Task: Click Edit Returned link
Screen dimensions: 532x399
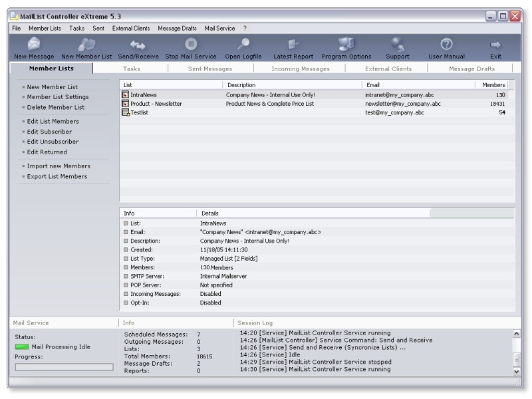Action: [x=47, y=152]
